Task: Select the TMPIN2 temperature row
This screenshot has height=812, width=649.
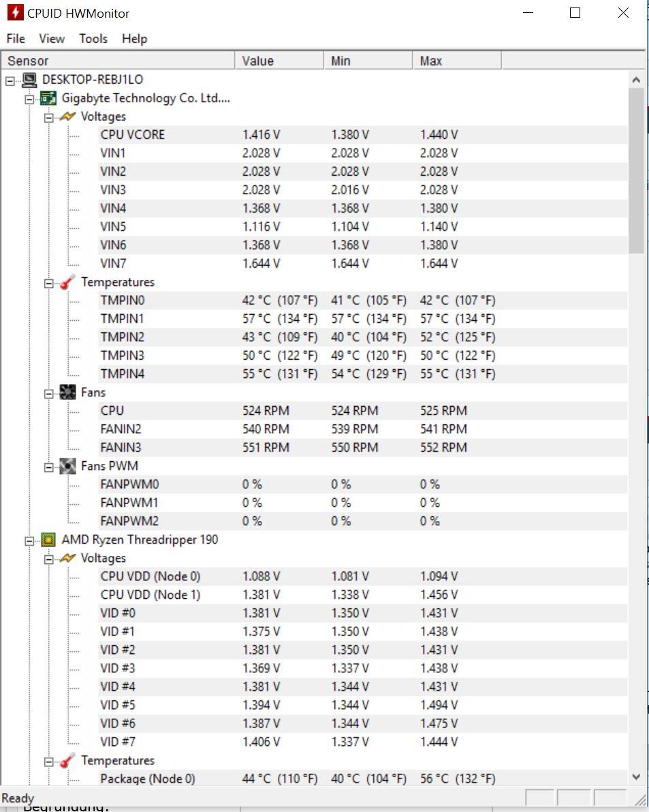Action: tap(363, 337)
